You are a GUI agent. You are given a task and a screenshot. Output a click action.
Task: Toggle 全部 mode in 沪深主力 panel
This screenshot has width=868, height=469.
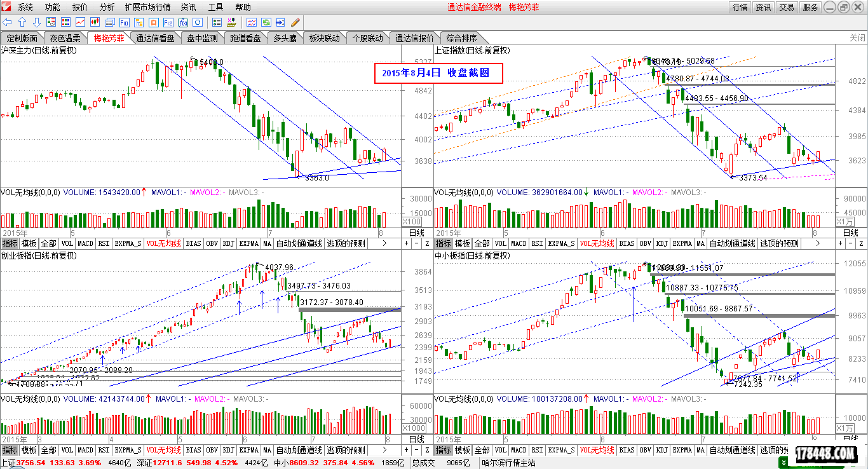49,243
